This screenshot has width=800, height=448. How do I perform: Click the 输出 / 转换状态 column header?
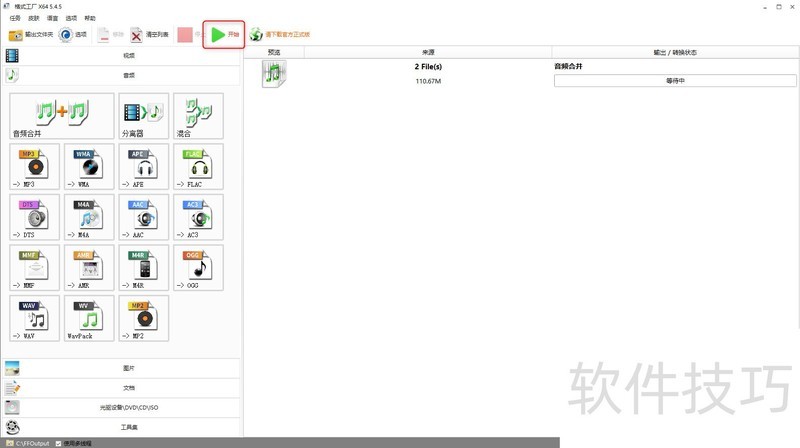(x=675, y=52)
